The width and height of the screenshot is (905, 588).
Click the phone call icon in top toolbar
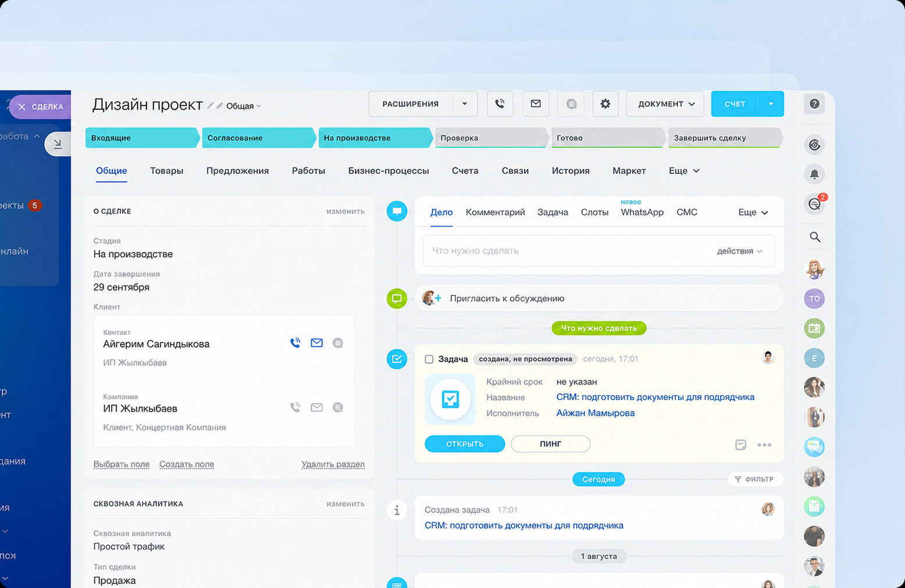[x=500, y=104]
